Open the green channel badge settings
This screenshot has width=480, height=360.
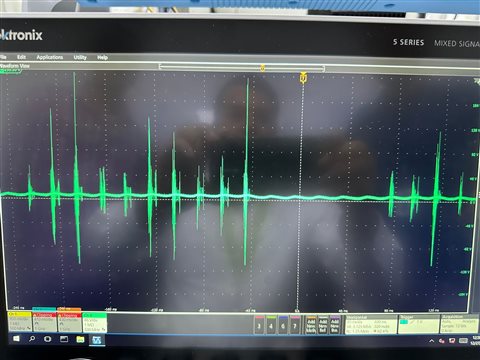[x=95, y=322]
